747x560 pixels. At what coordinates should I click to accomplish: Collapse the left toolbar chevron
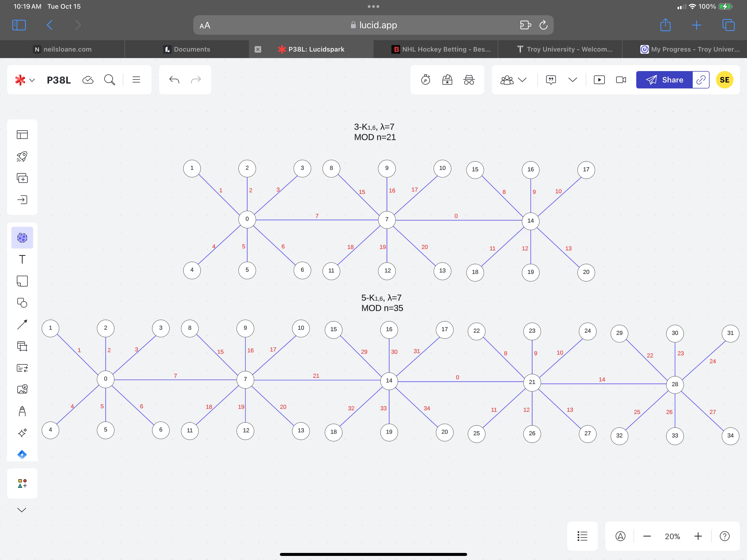pyautogui.click(x=22, y=510)
